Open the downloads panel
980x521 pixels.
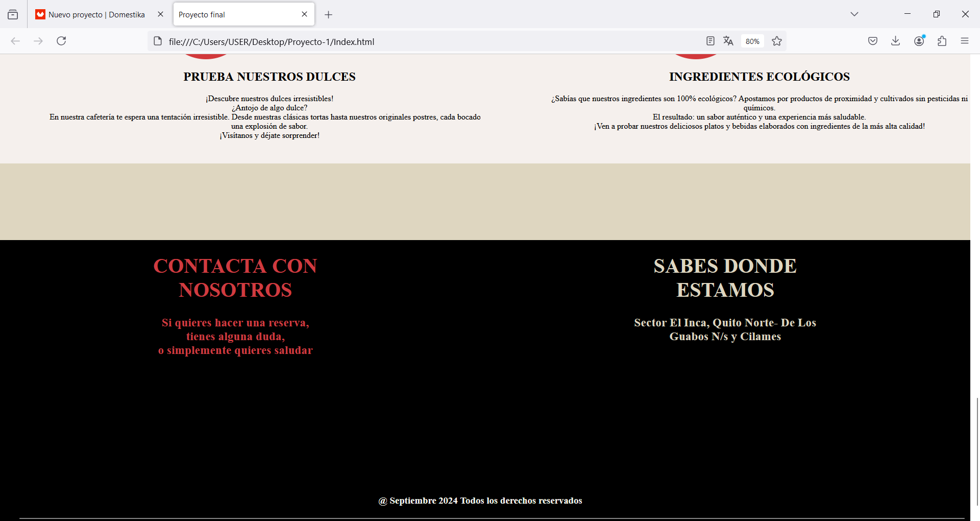[x=895, y=41]
